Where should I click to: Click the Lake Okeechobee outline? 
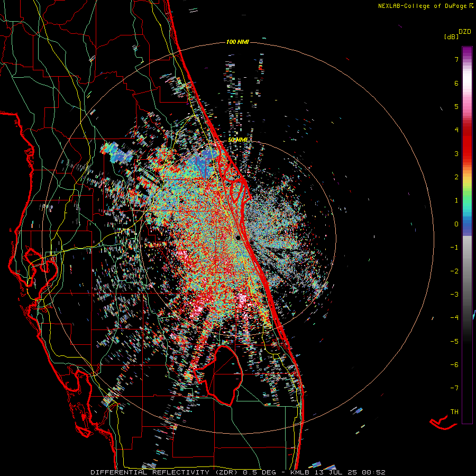coord(218,375)
